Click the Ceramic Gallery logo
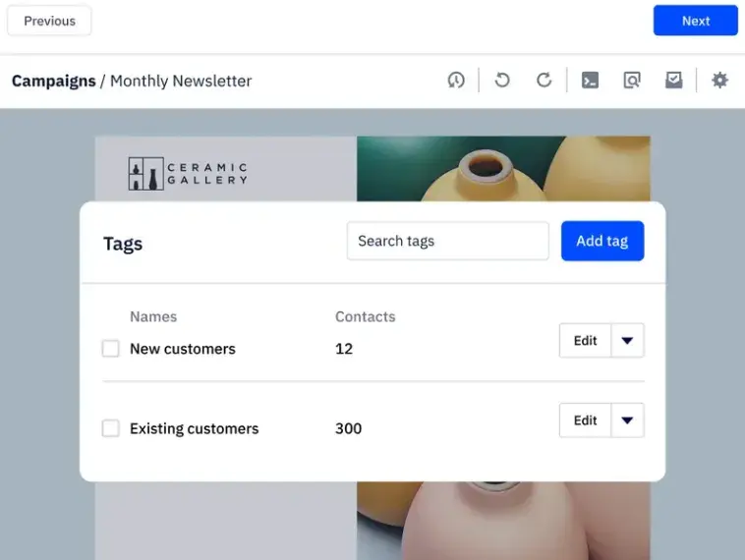Viewport: 745px width, 560px height. pos(188,174)
